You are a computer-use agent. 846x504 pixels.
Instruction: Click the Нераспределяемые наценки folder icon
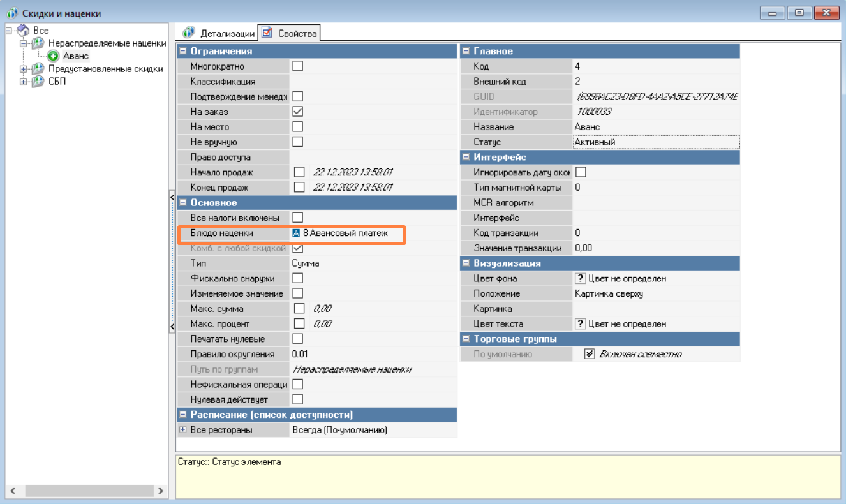pos(38,43)
